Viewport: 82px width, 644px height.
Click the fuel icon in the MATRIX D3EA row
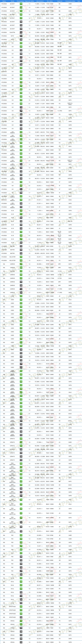click(x=21, y=246)
